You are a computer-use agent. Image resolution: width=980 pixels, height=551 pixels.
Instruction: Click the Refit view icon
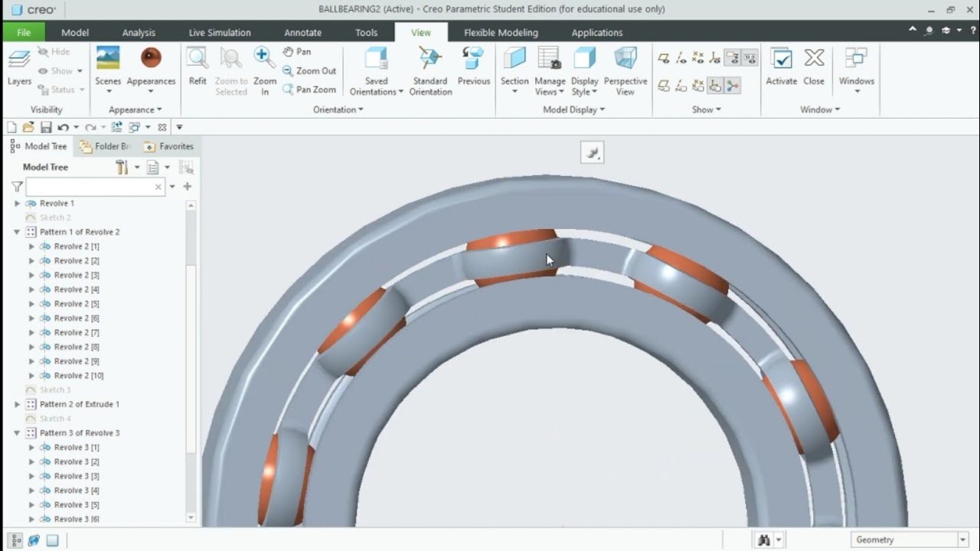point(198,58)
